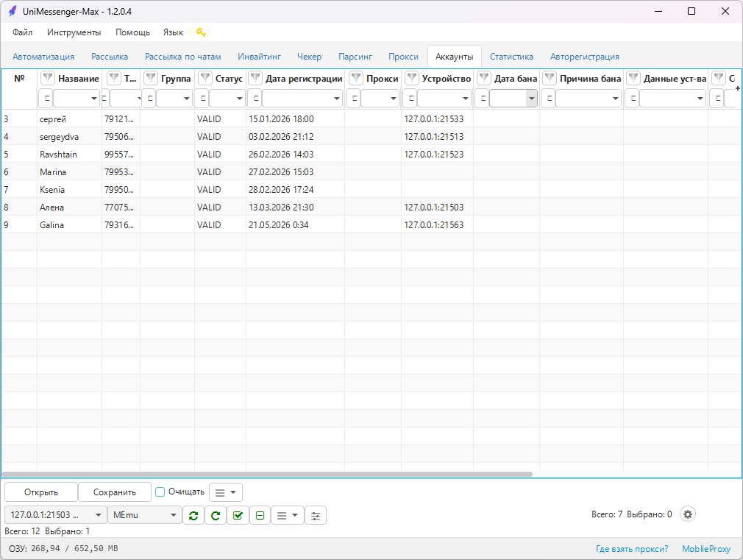Follow the Где взять прокси? link

(x=632, y=549)
